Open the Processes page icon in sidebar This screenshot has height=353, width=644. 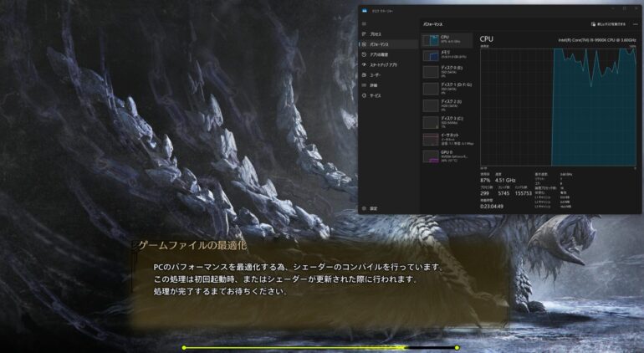(364, 33)
